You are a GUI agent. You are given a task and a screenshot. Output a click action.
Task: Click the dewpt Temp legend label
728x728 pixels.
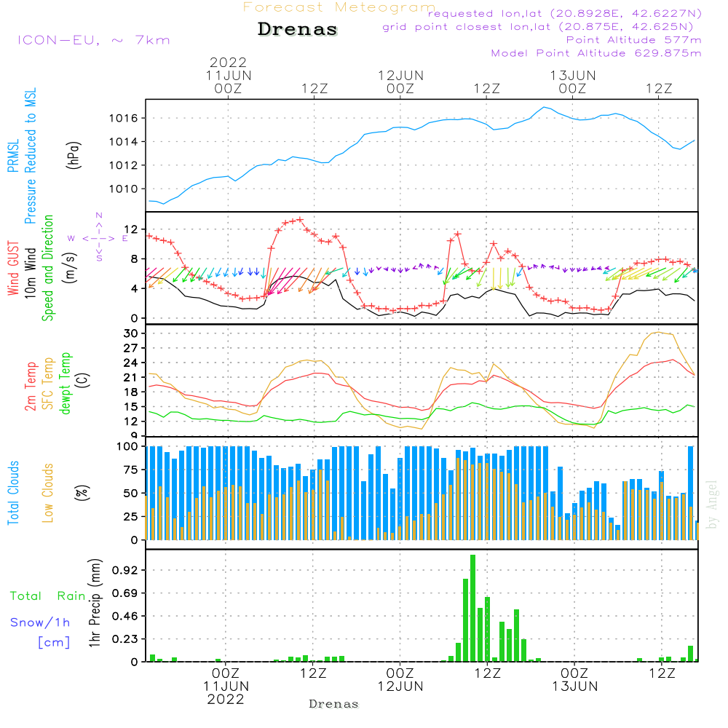point(66,384)
